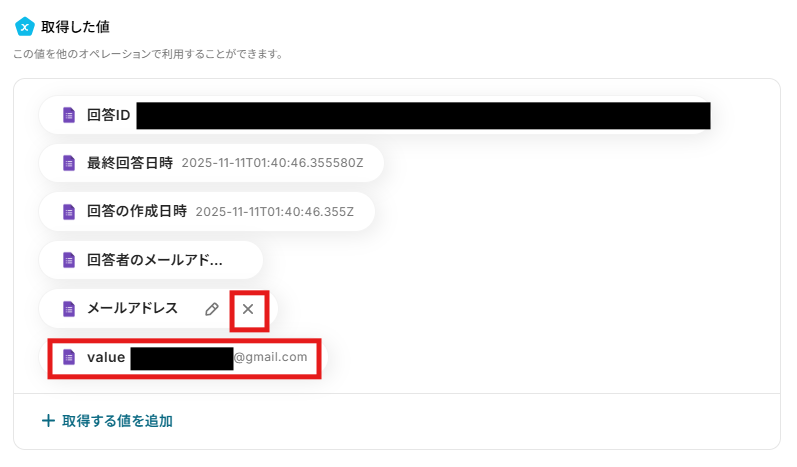
Task: Click the form icon beside 最終回答日時
Action: point(69,163)
